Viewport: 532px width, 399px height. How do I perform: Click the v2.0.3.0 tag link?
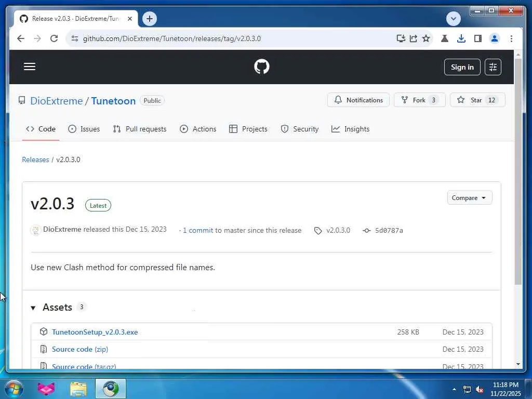(x=332, y=230)
